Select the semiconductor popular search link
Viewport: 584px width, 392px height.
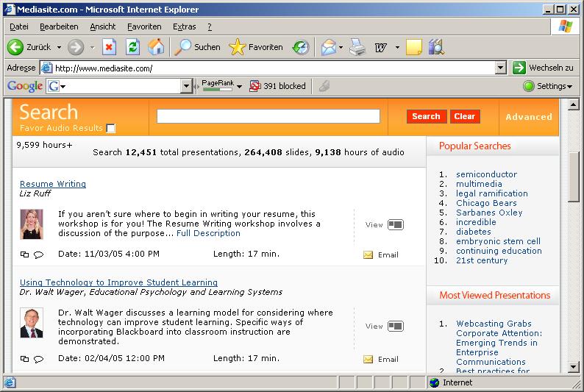[x=486, y=174]
